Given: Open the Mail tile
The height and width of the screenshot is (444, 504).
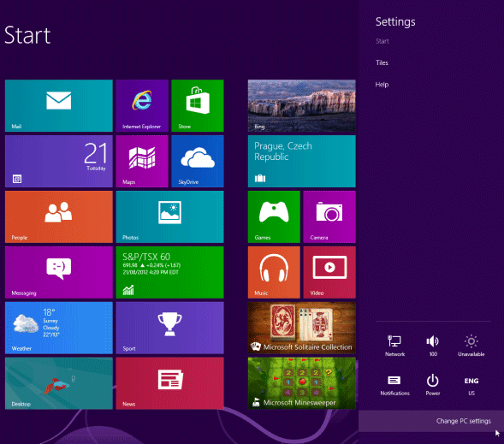Looking at the screenshot, I should (x=59, y=106).
